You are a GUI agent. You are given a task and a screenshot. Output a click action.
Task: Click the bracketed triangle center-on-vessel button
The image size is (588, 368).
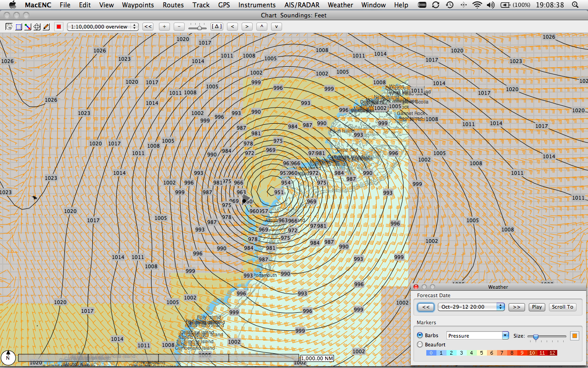216,27
